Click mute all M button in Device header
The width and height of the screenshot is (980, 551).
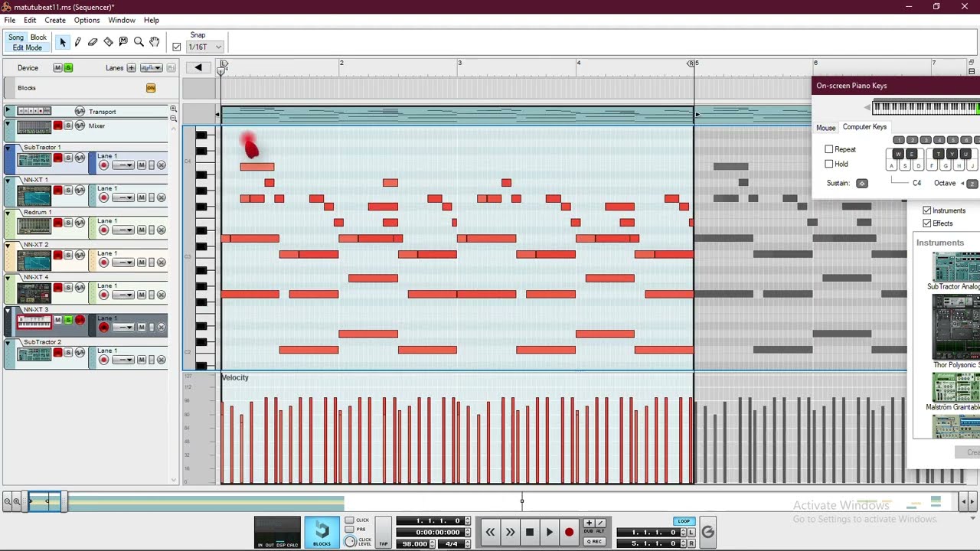coord(57,68)
